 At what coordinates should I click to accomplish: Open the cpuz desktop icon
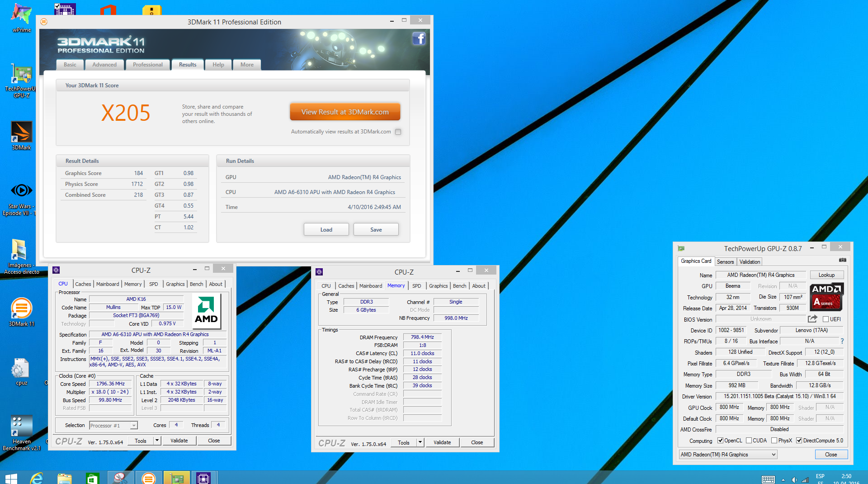21,371
